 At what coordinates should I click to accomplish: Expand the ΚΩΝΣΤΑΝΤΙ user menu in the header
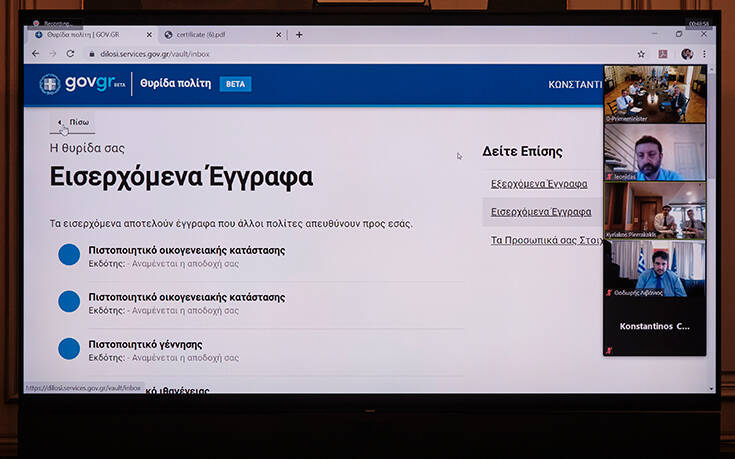(x=575, y=84)
